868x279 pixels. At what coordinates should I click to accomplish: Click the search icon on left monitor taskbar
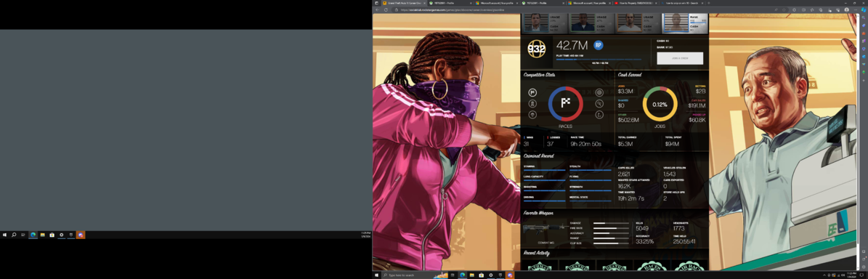14,235
